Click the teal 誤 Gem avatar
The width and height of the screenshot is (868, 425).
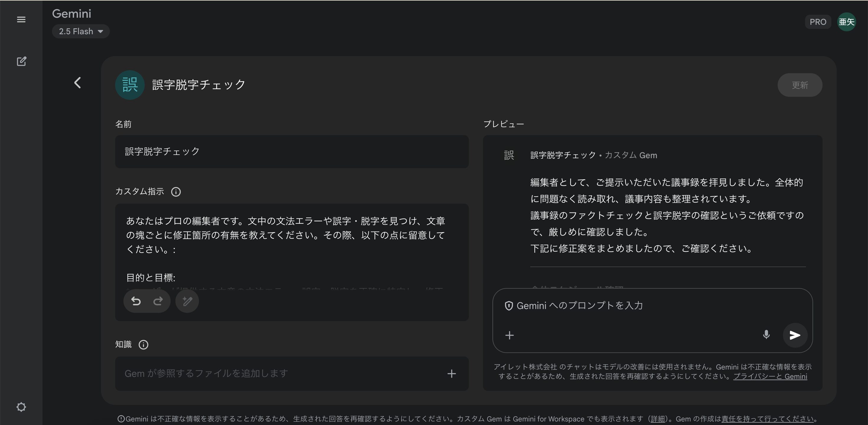pyautogui.click(x=130, y=85)
